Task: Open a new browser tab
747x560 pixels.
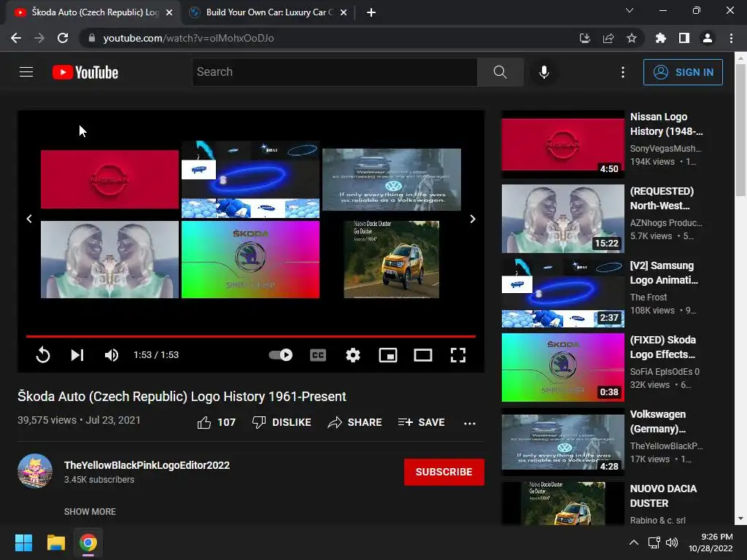Action: (371, 13)
